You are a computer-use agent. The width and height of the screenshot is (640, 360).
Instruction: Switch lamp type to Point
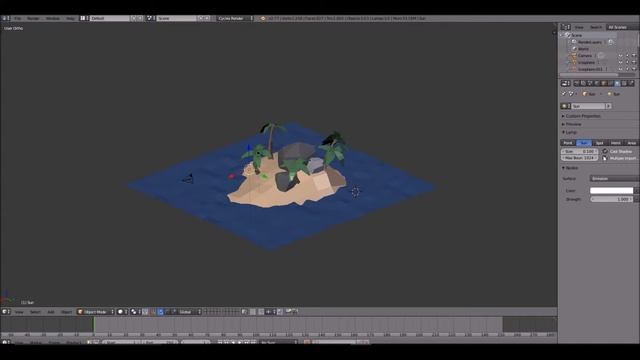[x=568, y=143]
